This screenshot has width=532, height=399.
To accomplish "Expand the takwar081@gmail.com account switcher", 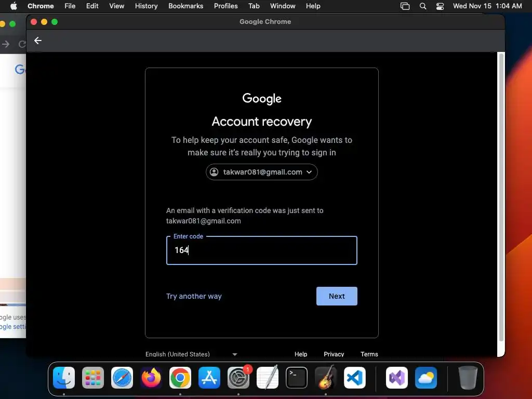I will (x=262, y=172).
